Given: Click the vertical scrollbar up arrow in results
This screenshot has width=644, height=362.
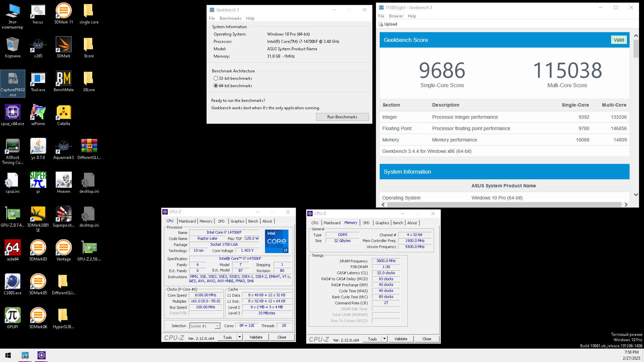Looking at the screenshot, I should tap(636, 36).
